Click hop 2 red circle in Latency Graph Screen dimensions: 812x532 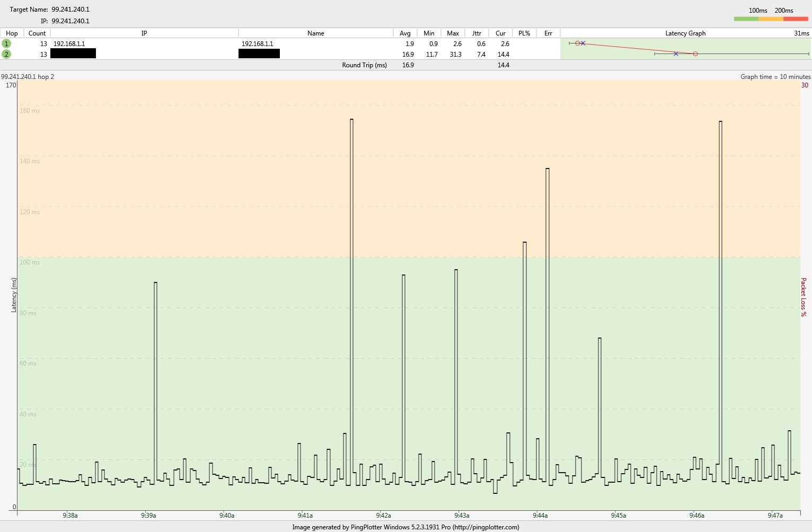click(x=695, y=54)
